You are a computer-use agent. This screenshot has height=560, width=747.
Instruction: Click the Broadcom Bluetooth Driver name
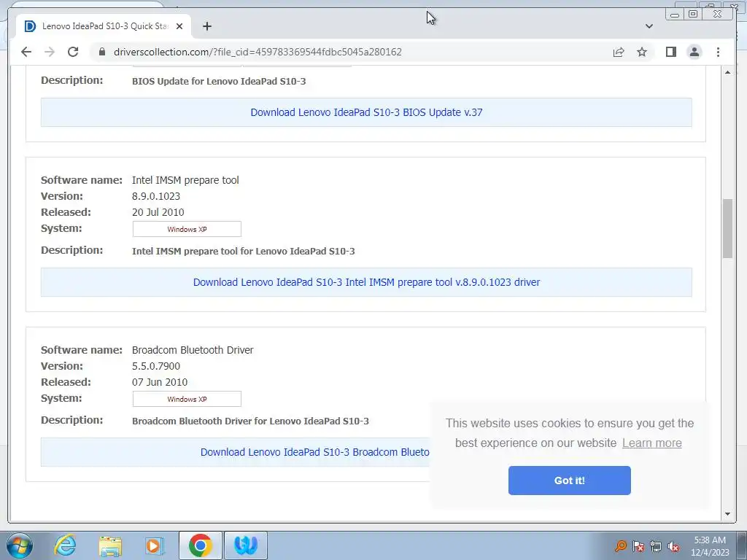193,350
